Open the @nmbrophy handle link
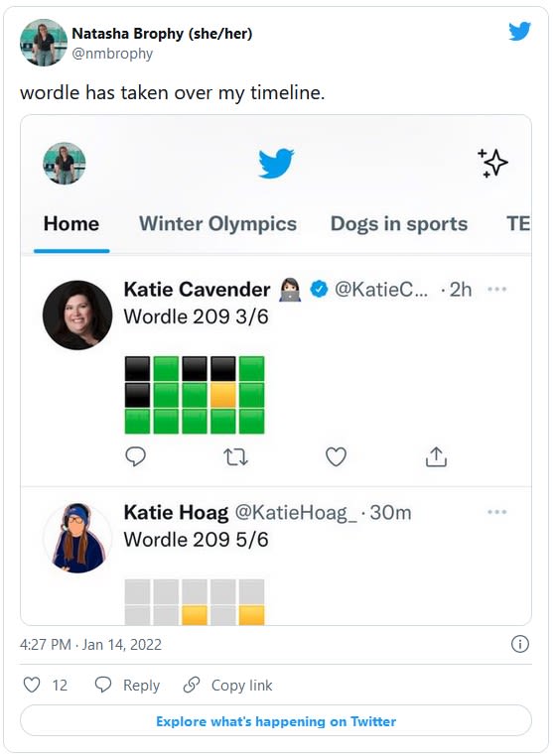The image size is (553, 756). click(112, 54)
